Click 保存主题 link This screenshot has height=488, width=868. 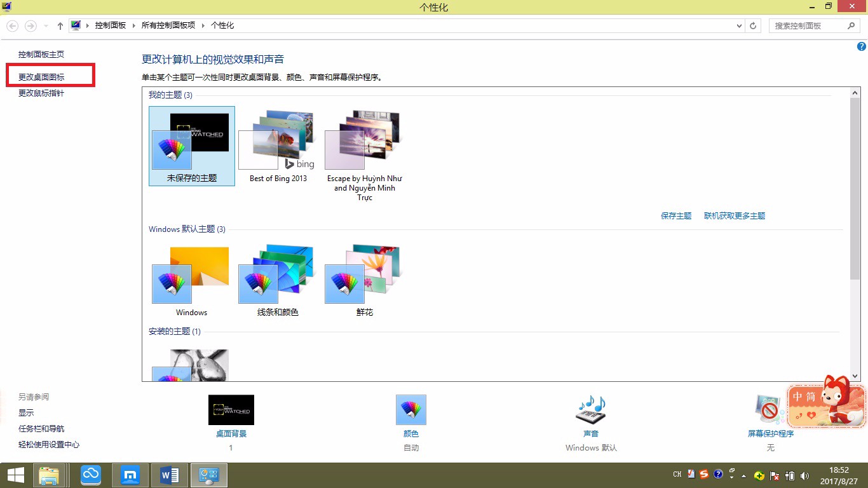676,216
